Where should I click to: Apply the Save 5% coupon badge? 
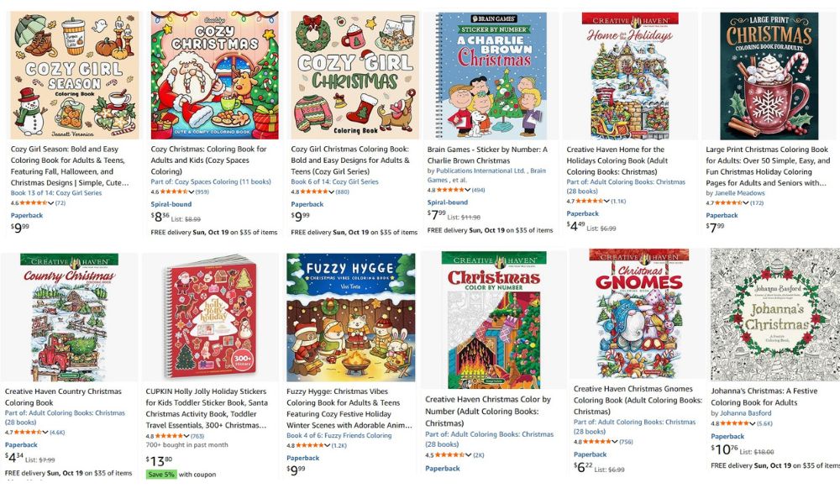pyautogui.click(x=160, y=475)
